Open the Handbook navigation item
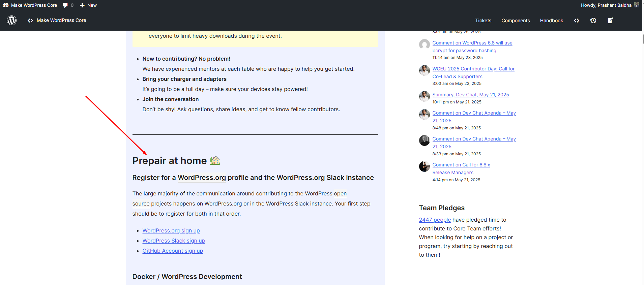Screen dimensions: 644x285 click(551, 21)
